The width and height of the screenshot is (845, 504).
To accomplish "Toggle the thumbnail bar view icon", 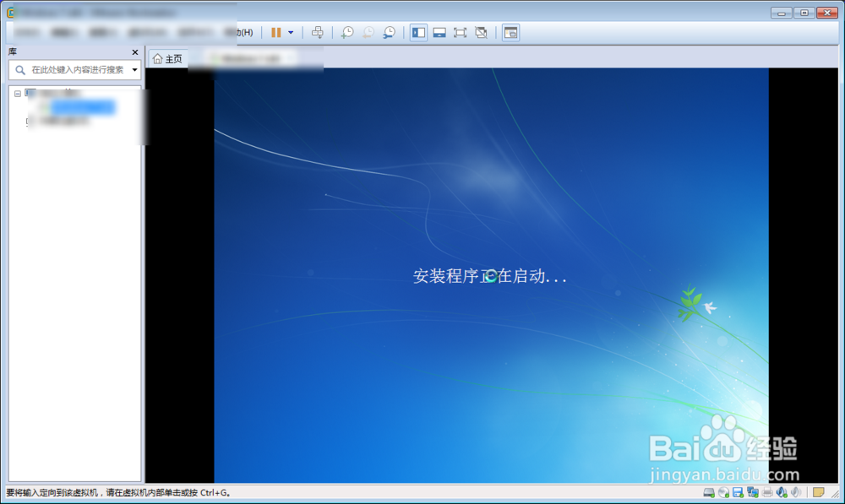I will pyautogui.click(x=439, y=33).
